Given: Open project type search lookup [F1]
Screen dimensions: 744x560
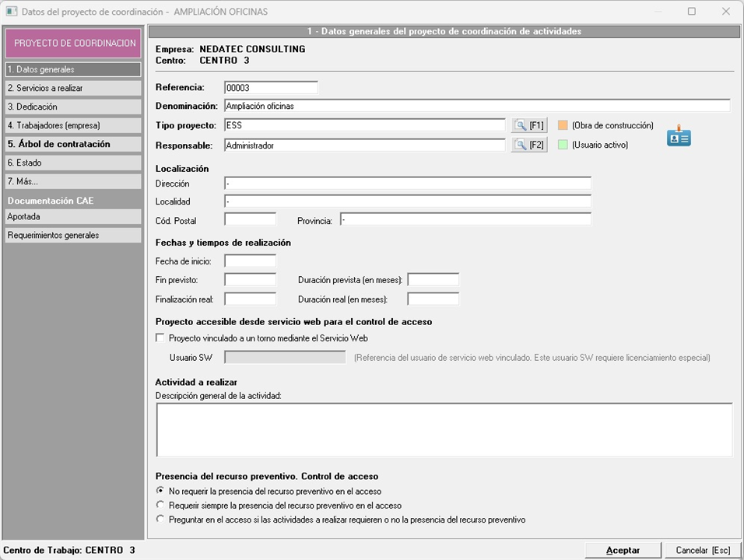Looking at the screenshot, I should (x=529, y=125).
